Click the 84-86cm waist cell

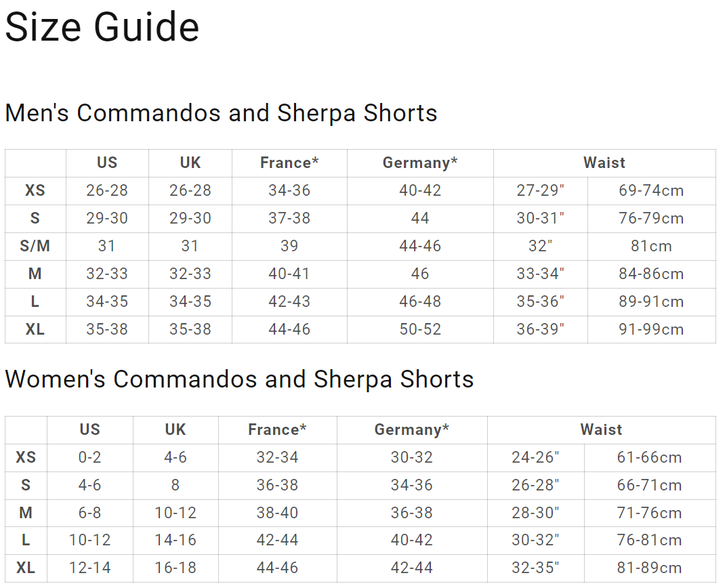tap(651, 274)
